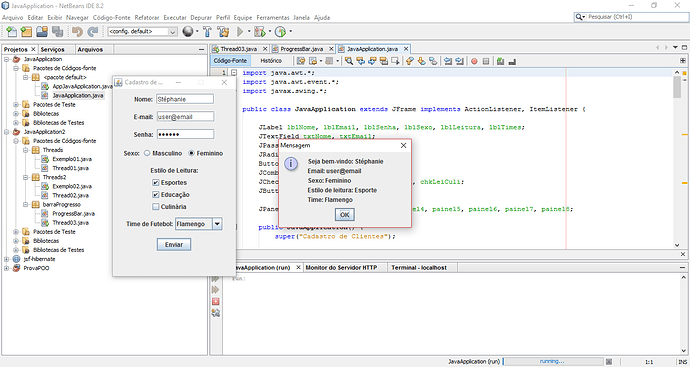This screenshot has height=367, width=690.
Task: Click the New Project toolbar icon
Action: pos(26,31)
